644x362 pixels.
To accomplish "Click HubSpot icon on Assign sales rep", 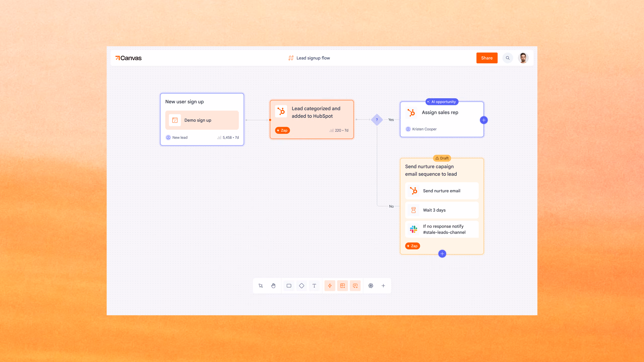I will [411, 113].
